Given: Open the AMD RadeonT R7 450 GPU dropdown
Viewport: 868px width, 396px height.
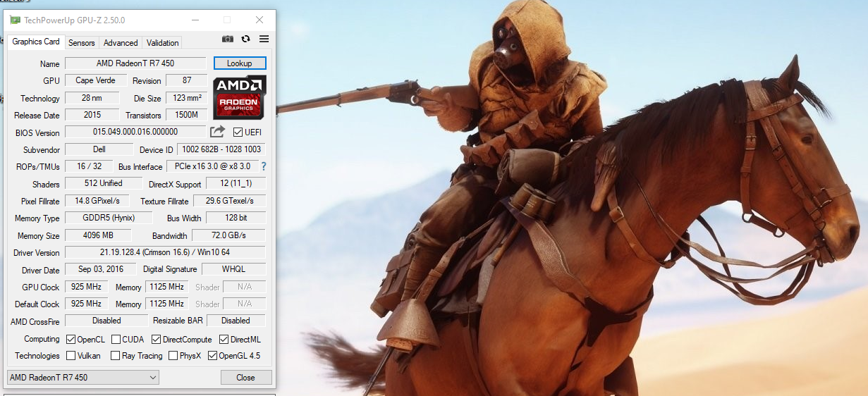Looking at the screenshot, I should point(83,378).
